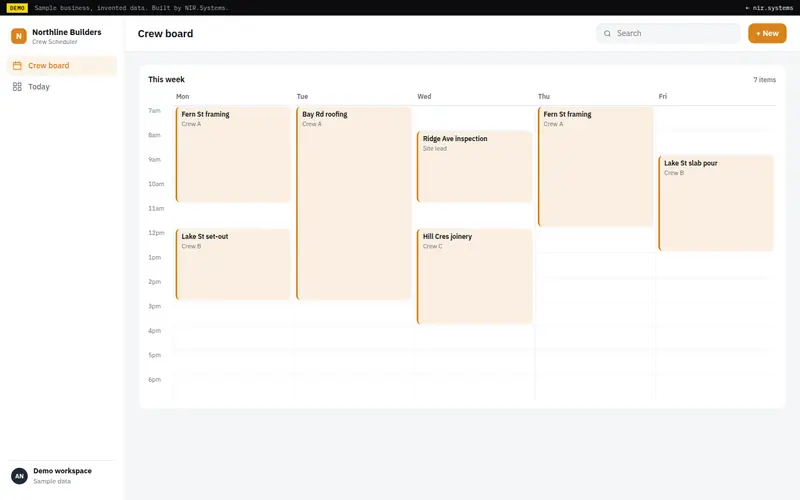The height and width of the screenshot is (500, 800).
Task: Click the 6pm time label
Action: tap(155, 380)
